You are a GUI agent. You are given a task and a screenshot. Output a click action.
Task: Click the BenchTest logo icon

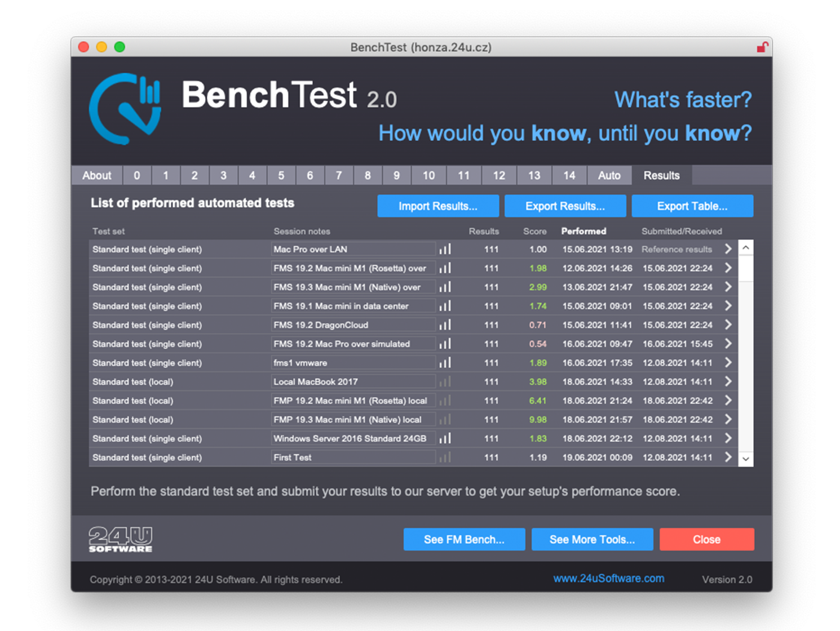pos(125,108)
